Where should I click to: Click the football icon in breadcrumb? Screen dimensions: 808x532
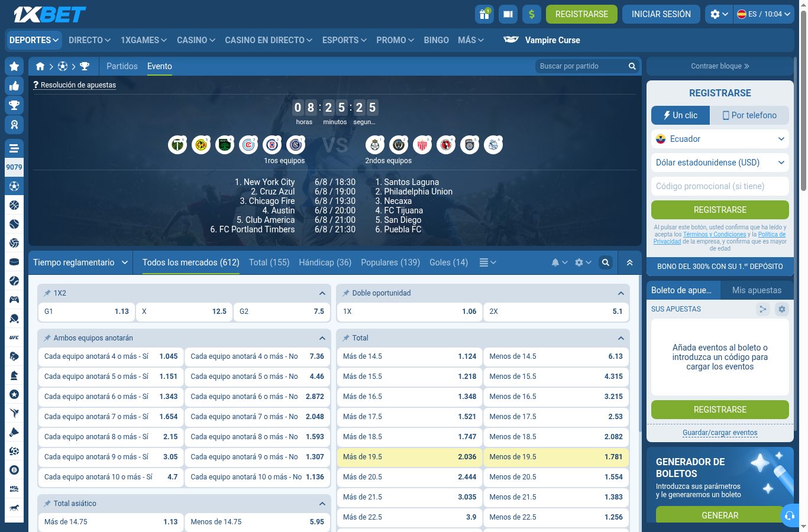tap(63, 66)
